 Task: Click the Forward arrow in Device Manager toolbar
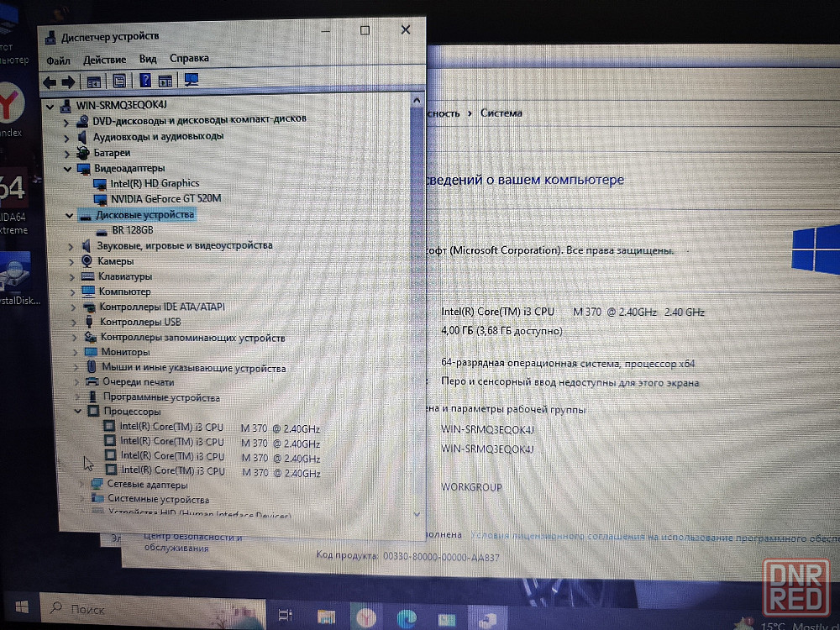coord(68,82)
